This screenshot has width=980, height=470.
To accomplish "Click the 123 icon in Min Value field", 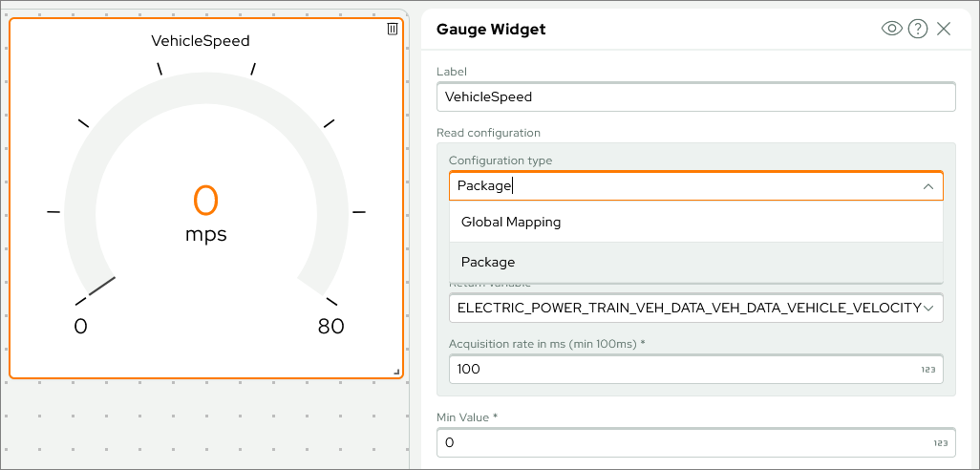I will pyautogui.click(x=940, y=443).
